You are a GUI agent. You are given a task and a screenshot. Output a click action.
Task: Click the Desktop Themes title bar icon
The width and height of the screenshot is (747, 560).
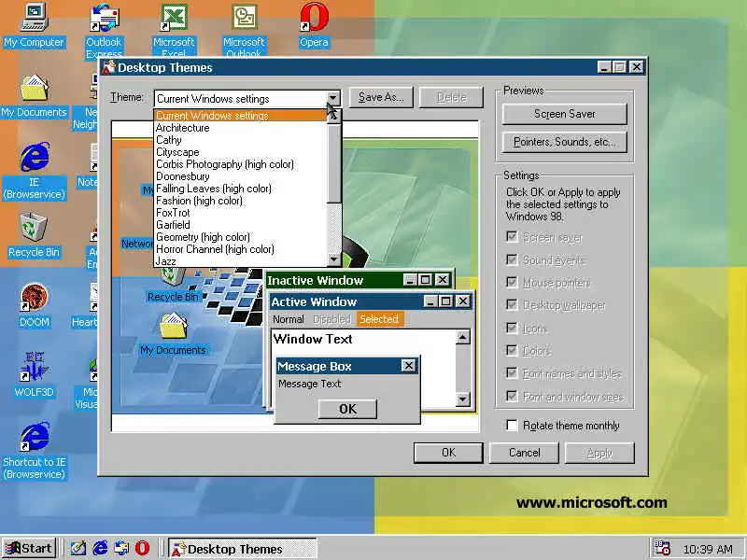[109, 67]
